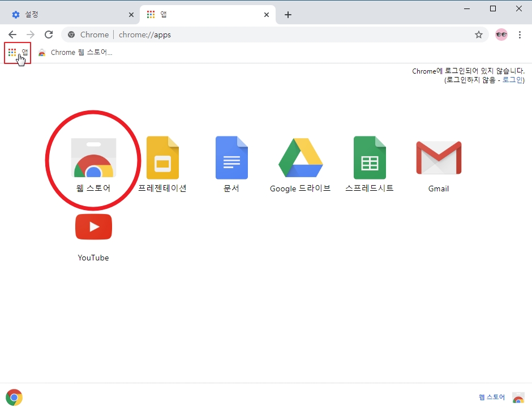Click the Chrome logo at bottom left
This screenshot has width=532, height=411.
[14, 397]
